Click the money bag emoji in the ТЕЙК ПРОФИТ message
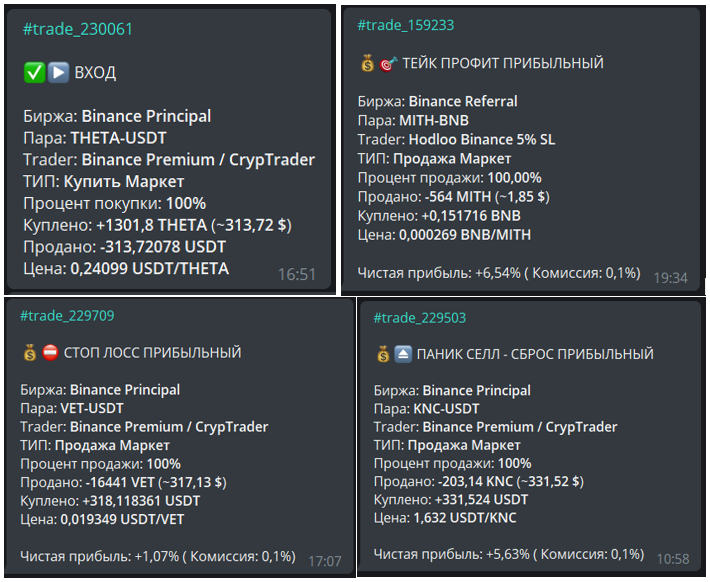This screenshot has width=710, height=582. coord(367,63)
